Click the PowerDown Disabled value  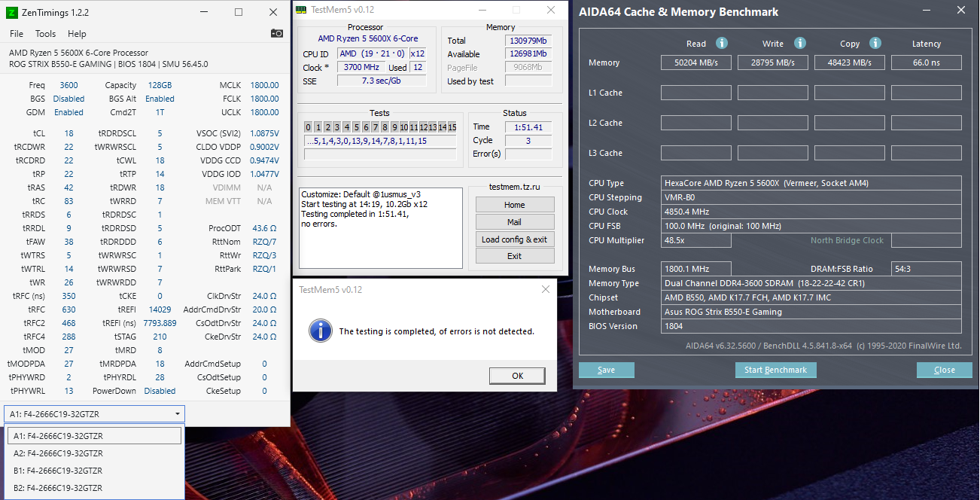[160, 391]
